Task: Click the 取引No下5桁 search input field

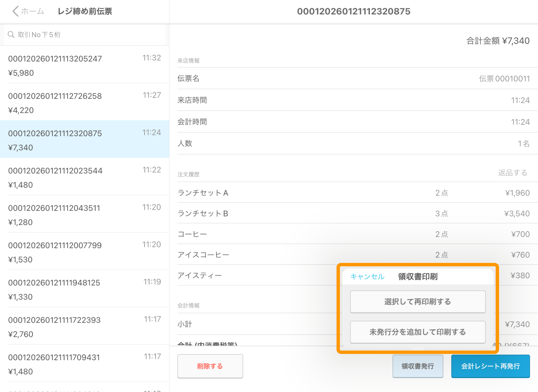Action: point(84,34)
